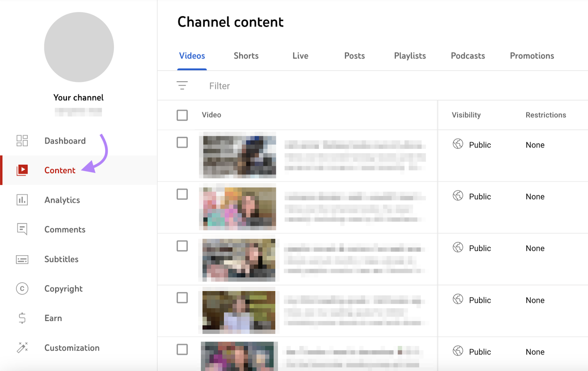588x371 pixels.
Task: Open the Promotions tab
Action: [531, 56]
